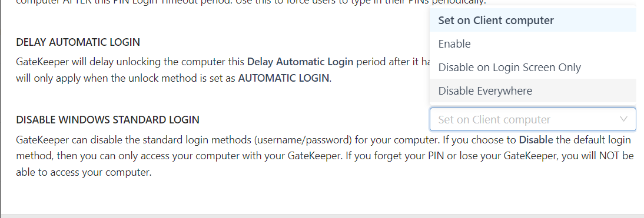
Task: Select the Enable option in dropdown list
Action: pos(533,44)
